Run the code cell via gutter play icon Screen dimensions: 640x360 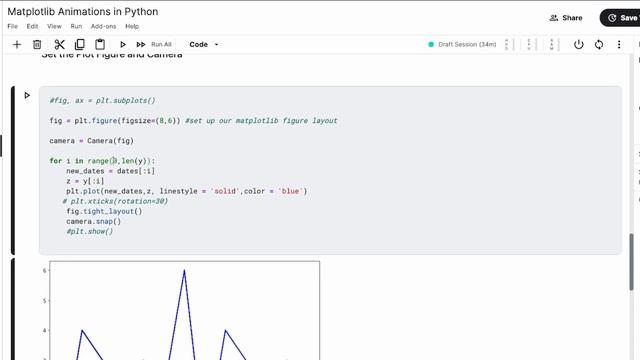click(x=27, y=96)
